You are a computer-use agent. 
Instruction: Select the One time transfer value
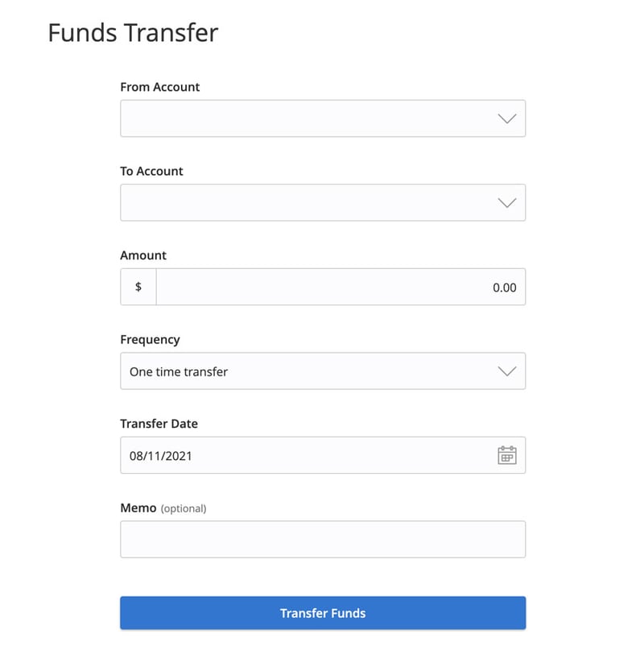point(178,371)
